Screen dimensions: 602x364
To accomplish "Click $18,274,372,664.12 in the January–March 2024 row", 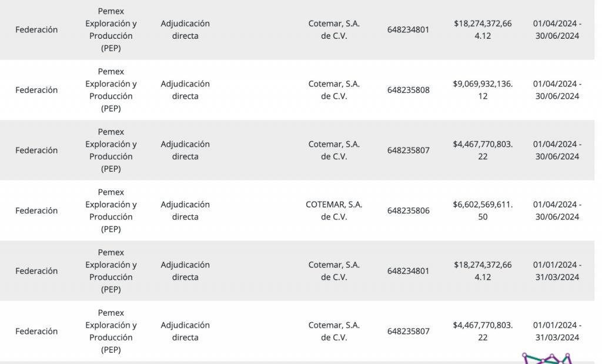I will click(483, 271).
